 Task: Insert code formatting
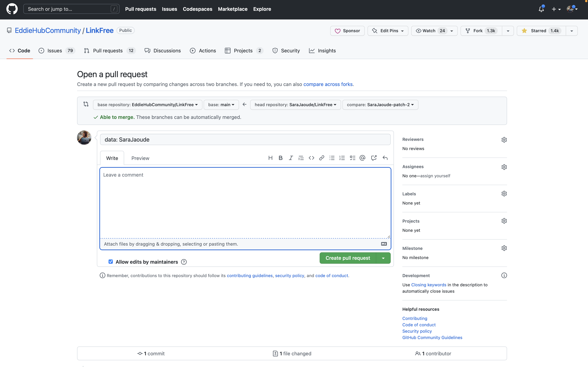coord(311,158)
